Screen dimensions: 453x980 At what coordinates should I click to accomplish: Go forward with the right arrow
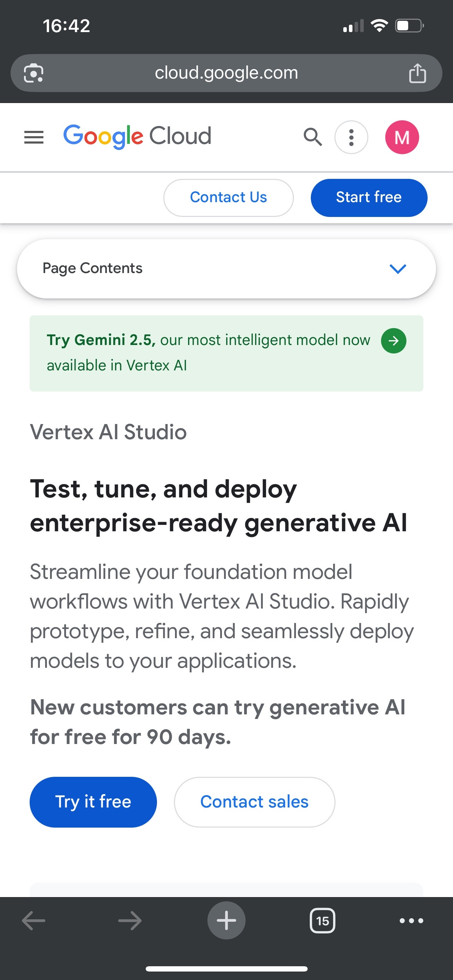[x=130, y=921]
